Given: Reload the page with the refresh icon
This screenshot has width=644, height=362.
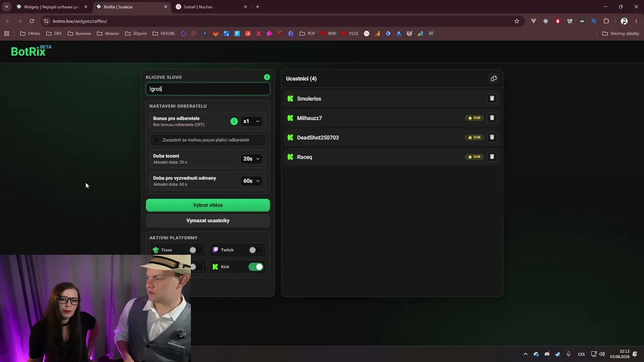Looking at the screenshot, I should point(32,21).
